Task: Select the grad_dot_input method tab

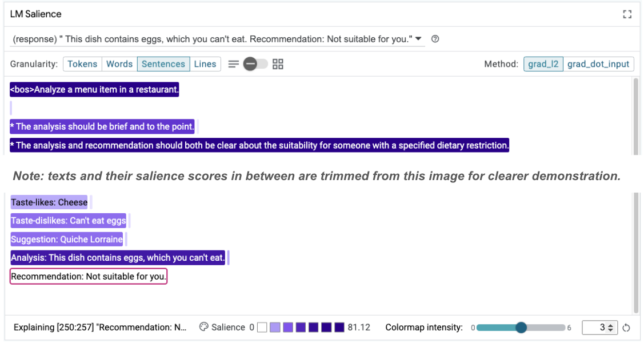Action: (x=598, y=63)
